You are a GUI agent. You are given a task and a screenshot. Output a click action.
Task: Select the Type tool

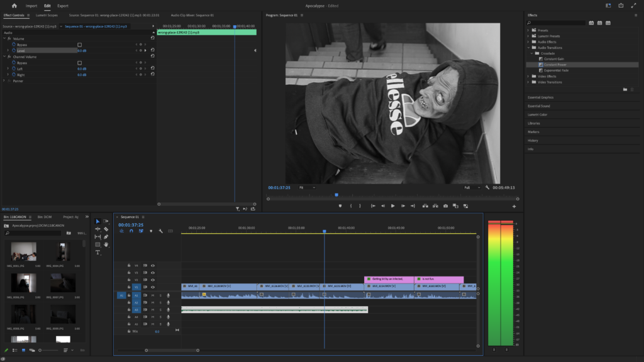pos(97,252)
